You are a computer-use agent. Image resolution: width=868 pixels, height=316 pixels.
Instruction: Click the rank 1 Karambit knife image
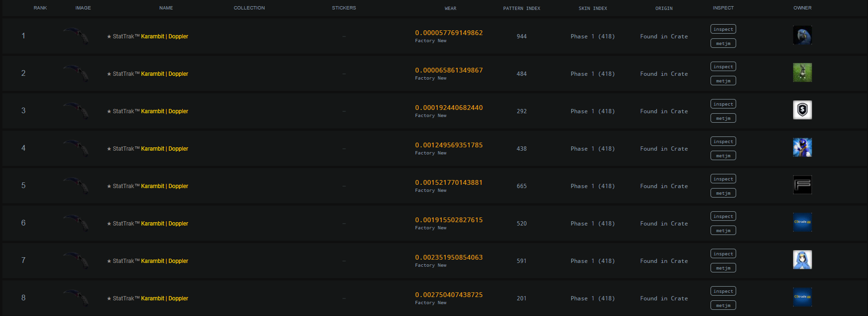(x=76, y=36)
